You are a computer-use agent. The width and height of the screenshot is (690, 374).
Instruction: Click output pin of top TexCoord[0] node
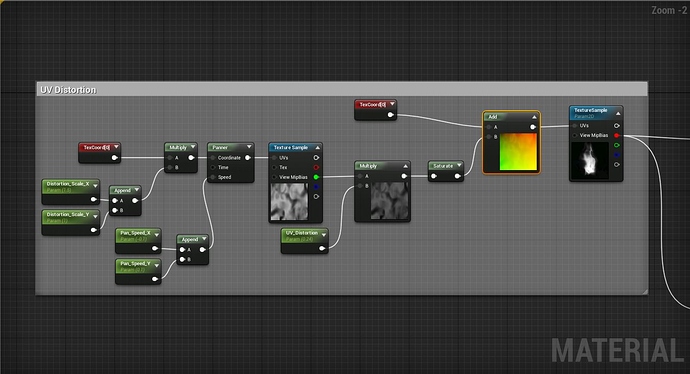[x=390, y=114]
